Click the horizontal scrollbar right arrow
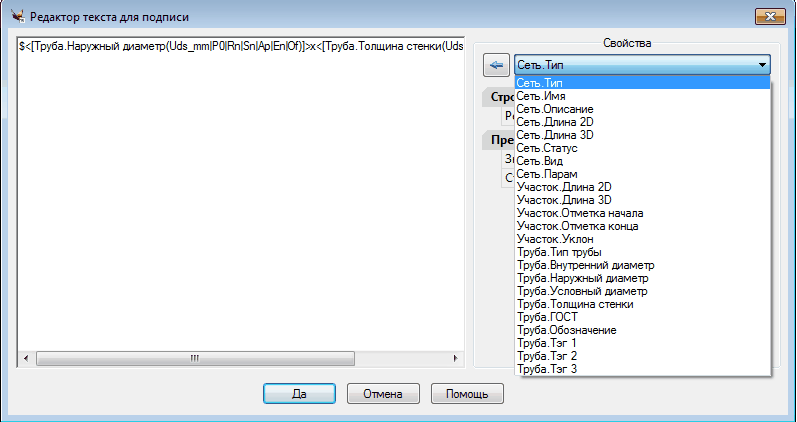Viewport: 797px width, 422px height. coord(455,358)
